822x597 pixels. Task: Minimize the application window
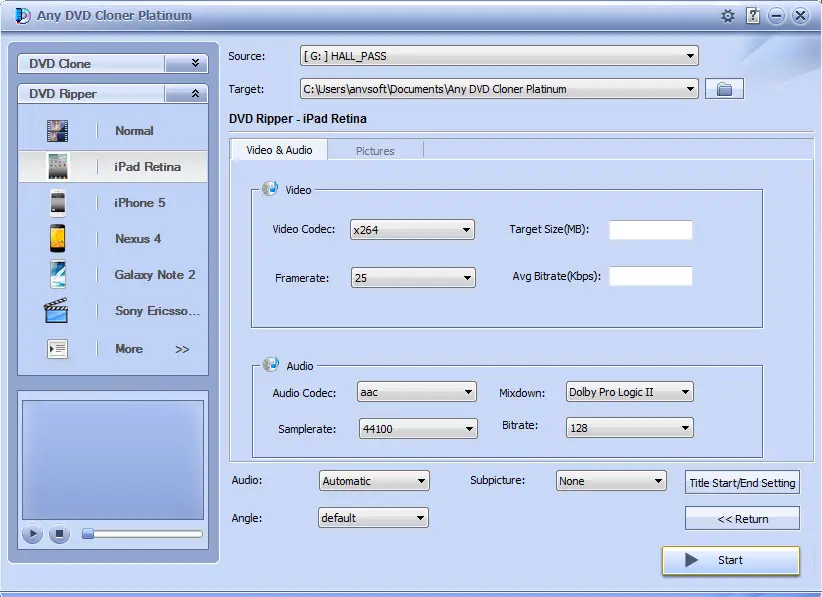[x=776, y=16]
